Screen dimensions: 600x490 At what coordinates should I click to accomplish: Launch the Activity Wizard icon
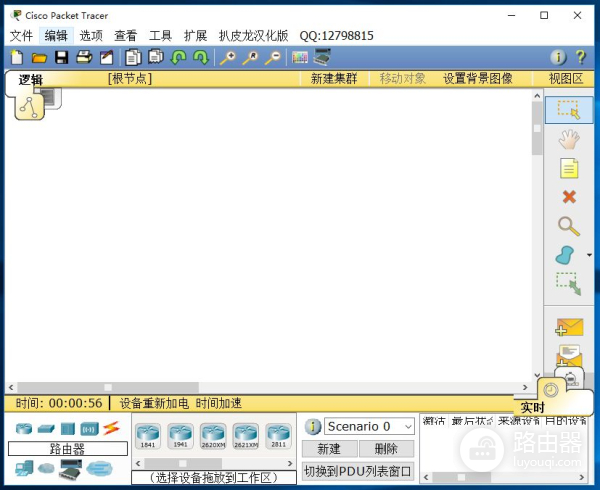click(107, 57)
